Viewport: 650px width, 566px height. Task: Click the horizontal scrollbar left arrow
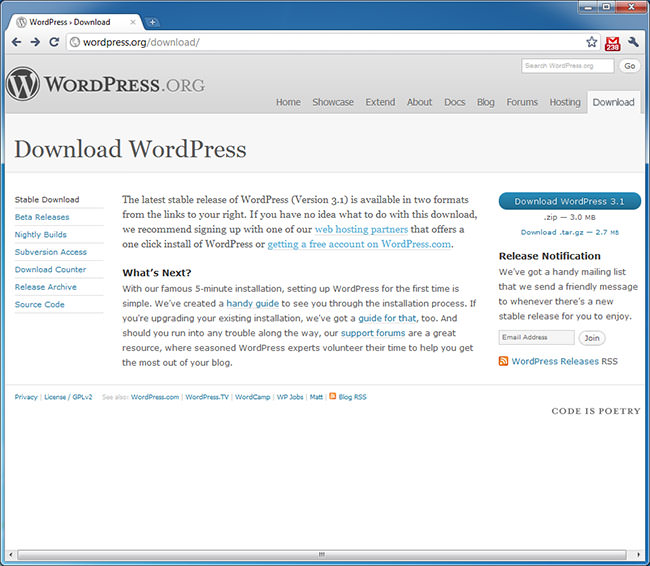[10, 554]
